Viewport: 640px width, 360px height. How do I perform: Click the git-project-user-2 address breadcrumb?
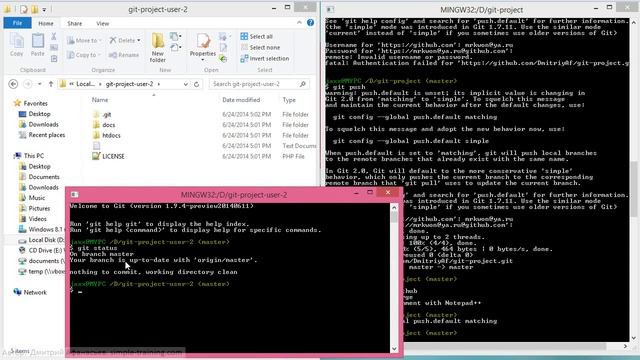click(129, 84)
